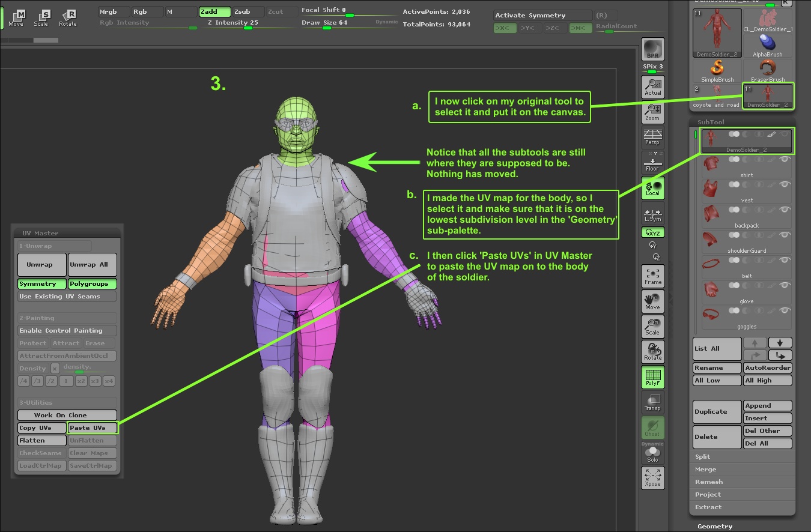Select the Scale transform tool in top shelf
Screen dimensions: 811x532
pyautogui.click(x=41, y=17)
